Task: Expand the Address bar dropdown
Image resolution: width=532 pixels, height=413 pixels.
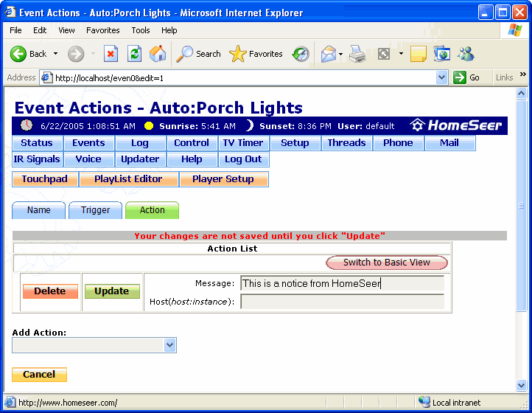Action: point(441,77)
